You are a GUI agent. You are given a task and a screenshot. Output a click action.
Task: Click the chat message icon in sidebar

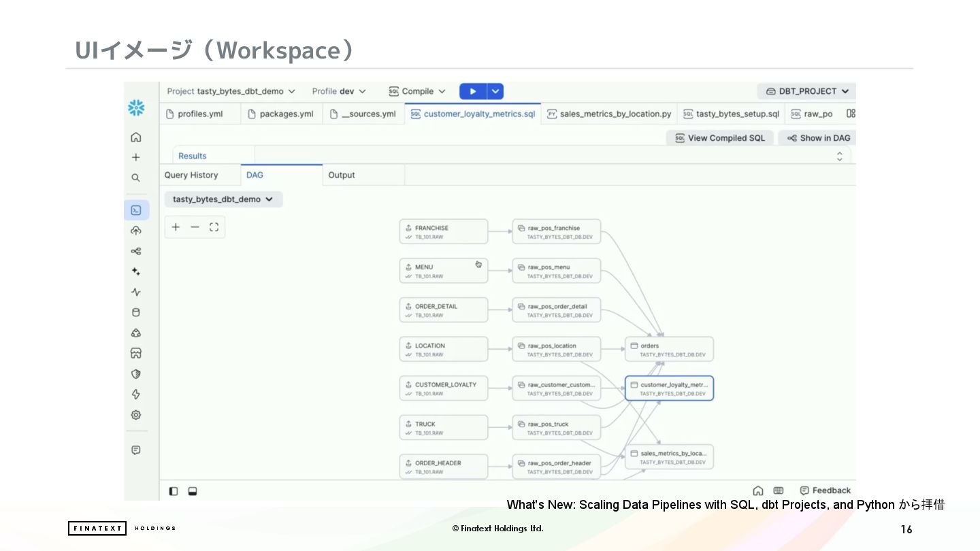point(136,450)
